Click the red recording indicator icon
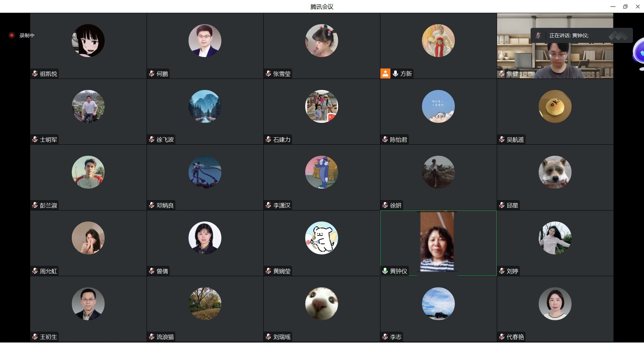This screenshot has width=644, height=343. click(x=12, y=35)
